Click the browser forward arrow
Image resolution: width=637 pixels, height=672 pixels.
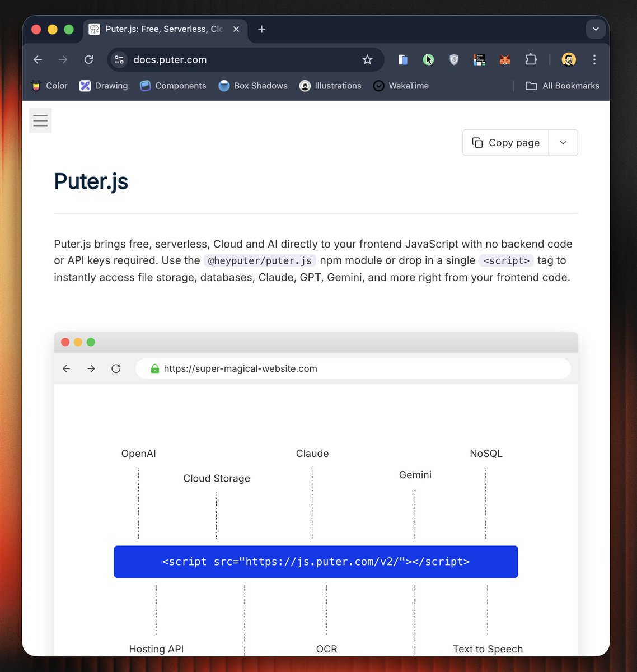[63, 59]
